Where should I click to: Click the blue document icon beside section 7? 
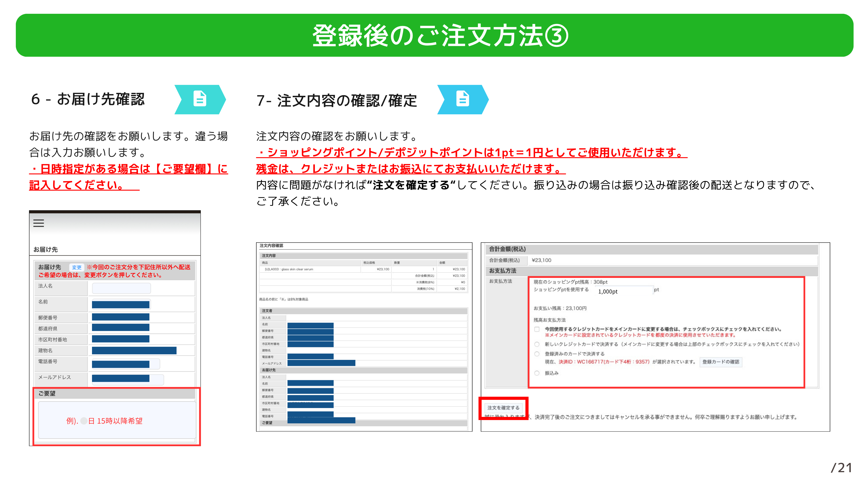tap(462, 99)
